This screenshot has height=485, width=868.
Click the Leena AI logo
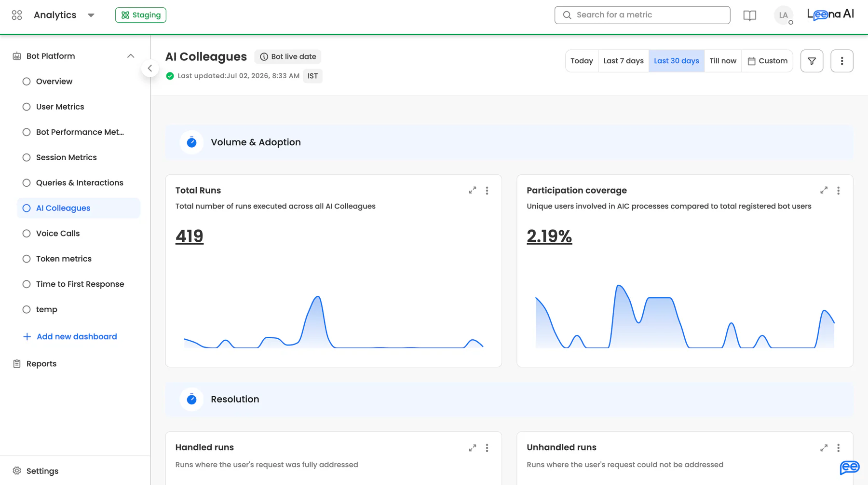tap(830, 14)
